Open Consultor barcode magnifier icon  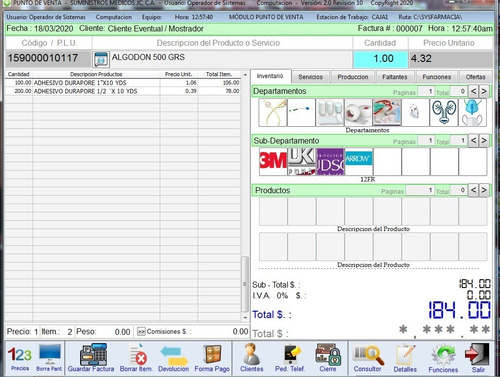tap(368, 359)
